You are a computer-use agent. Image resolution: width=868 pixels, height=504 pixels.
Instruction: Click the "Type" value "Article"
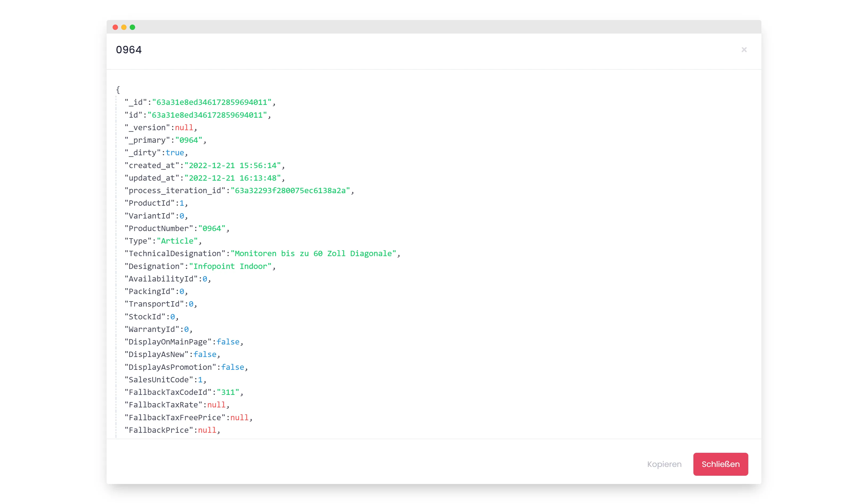point(177,241)
